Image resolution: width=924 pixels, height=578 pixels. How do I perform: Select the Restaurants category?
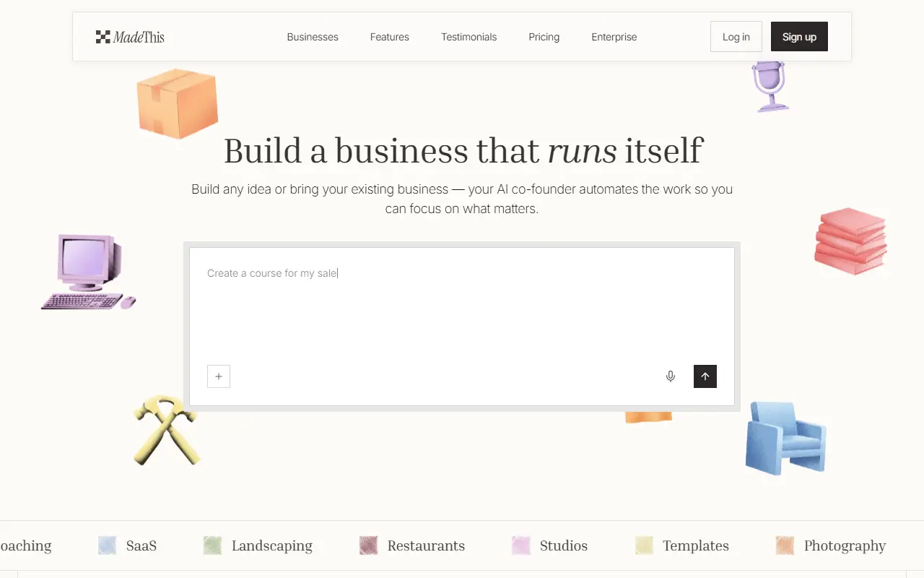pos(412,545)
